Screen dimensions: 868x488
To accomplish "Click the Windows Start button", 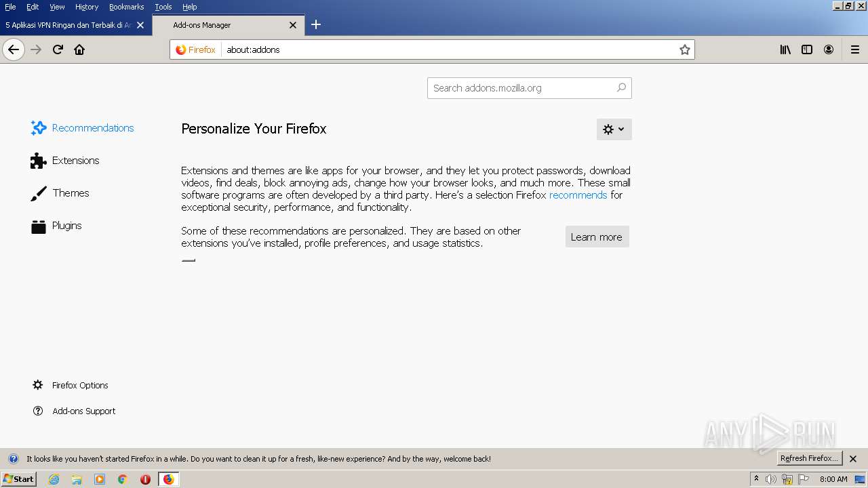I will (19, 479).
